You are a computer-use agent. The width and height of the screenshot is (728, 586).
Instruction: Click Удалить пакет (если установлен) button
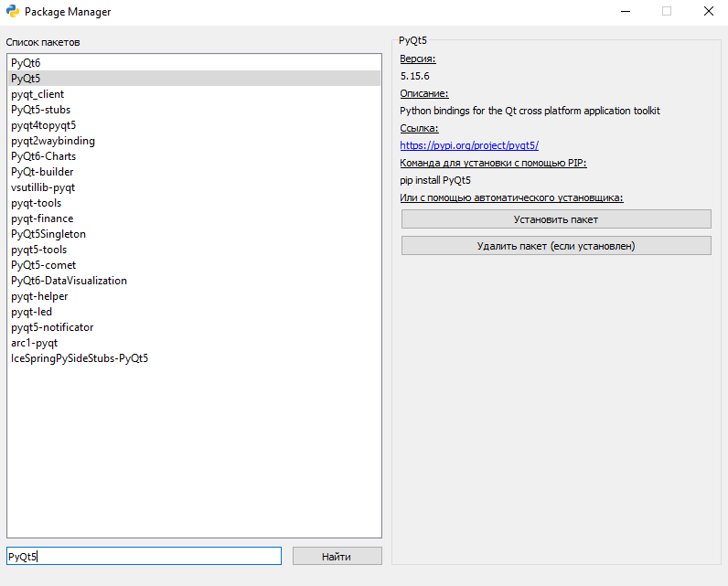556,245
